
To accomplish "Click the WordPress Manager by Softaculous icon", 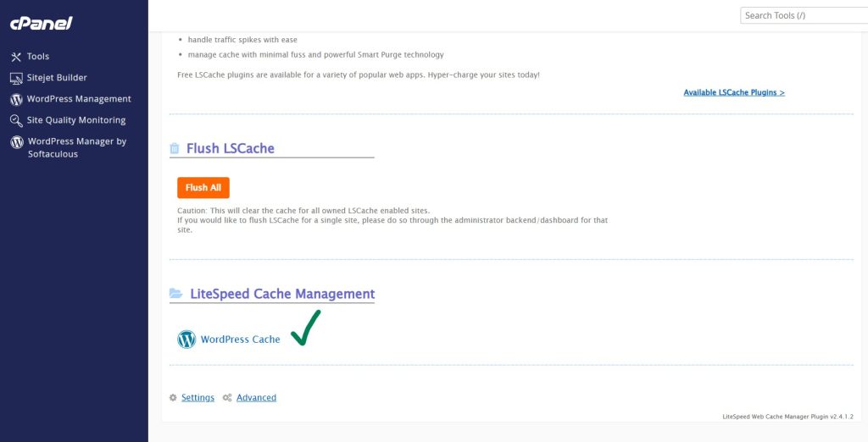I will [17, 142].
